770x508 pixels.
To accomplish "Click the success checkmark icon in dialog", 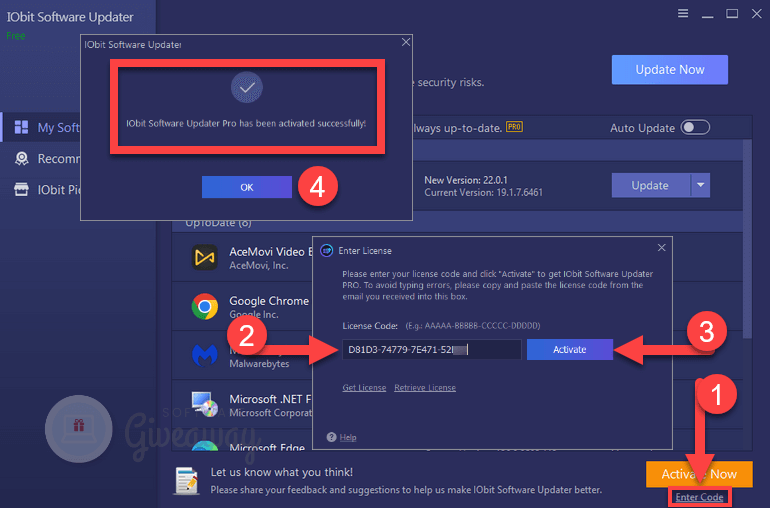I will click(x=247, y=87).
